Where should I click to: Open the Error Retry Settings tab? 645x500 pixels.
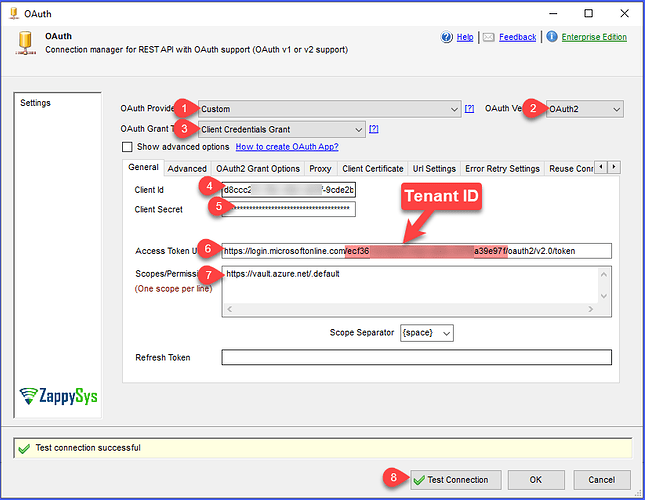click(502, 169)
